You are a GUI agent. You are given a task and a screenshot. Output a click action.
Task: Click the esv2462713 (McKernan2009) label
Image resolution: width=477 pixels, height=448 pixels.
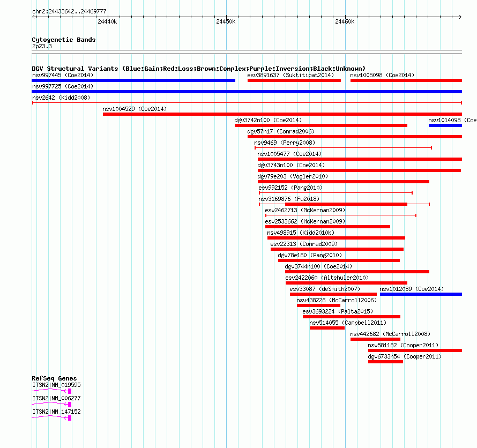(305, 210)
